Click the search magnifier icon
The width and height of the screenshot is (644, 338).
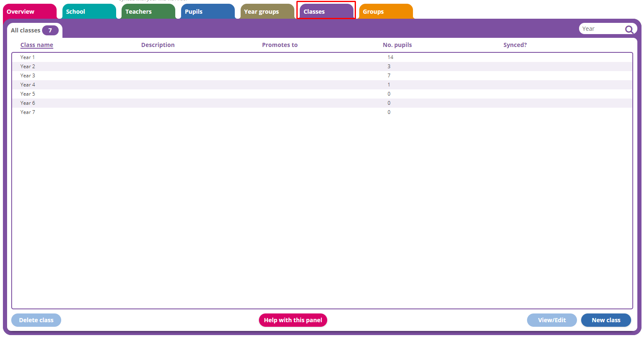point(629,29)
